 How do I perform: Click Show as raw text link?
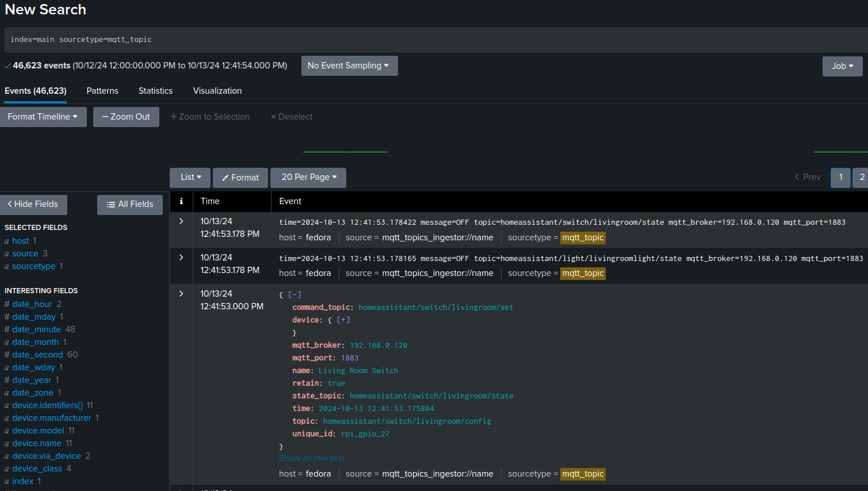tap(312, 458)
